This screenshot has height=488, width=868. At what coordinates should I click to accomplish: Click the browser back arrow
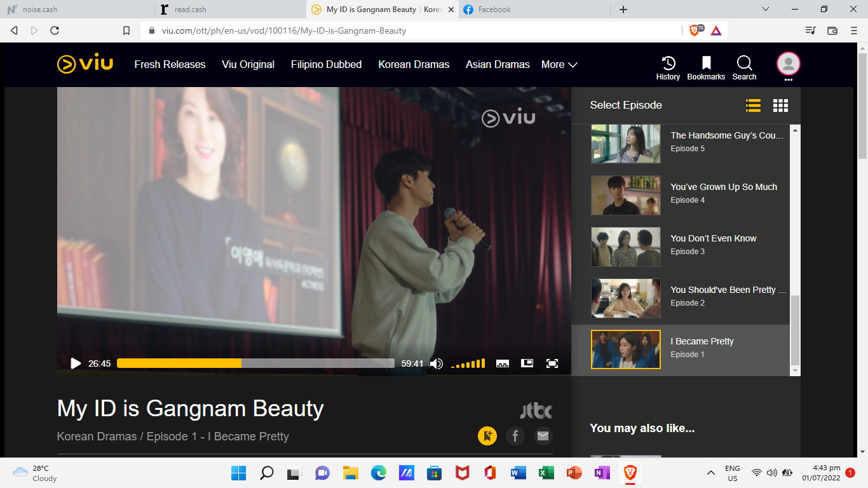click(15, 30)
